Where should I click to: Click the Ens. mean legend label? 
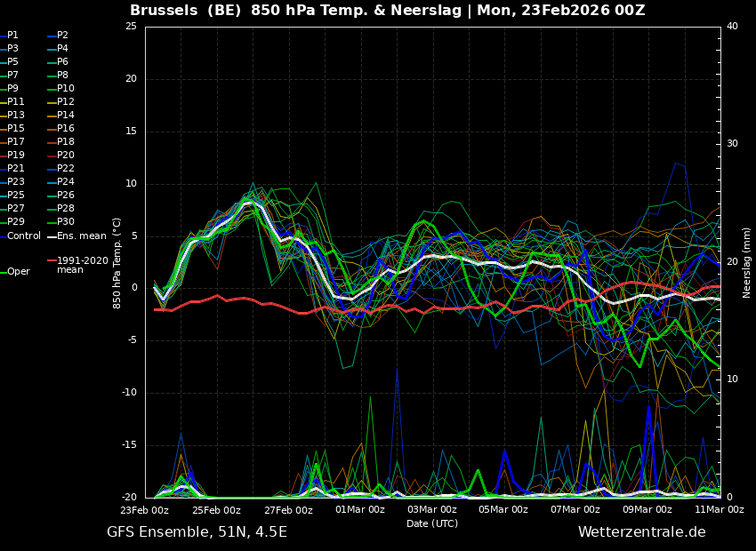(x=82, y=236)
